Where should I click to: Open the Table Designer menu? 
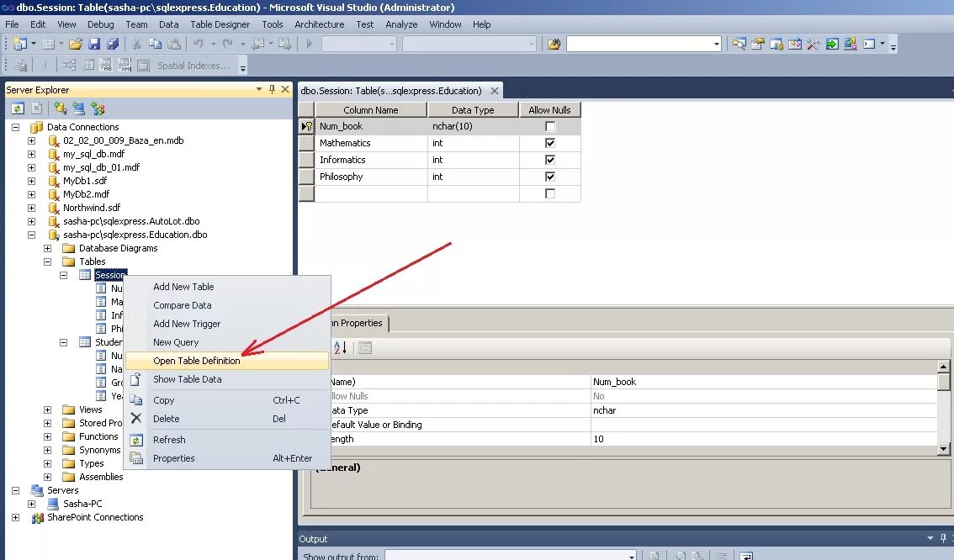tap(220, 24)
